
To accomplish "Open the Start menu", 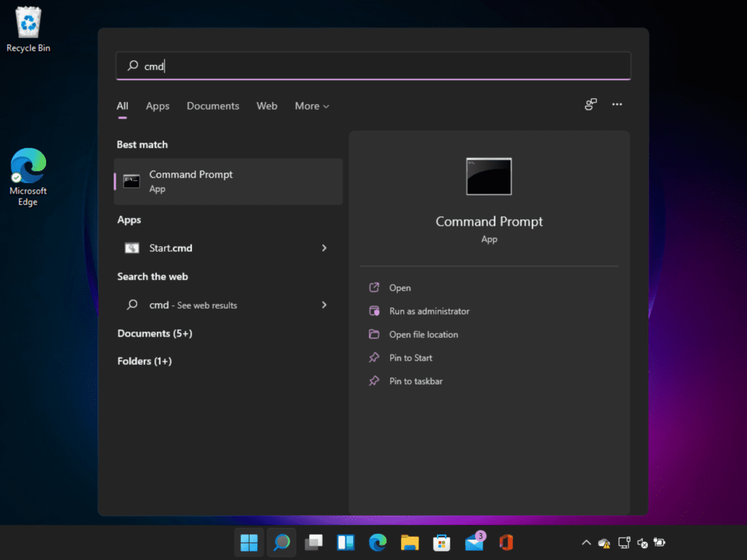I will point(249,542).
